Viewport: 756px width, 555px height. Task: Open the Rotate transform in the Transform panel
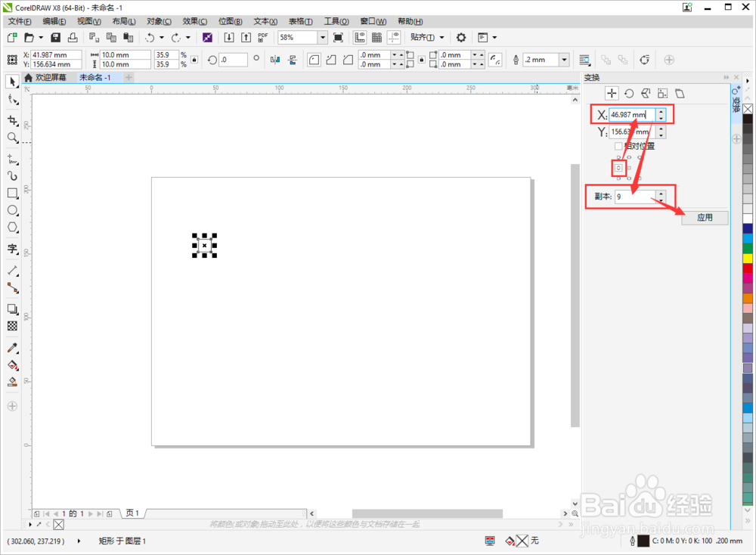pos(630,92)
